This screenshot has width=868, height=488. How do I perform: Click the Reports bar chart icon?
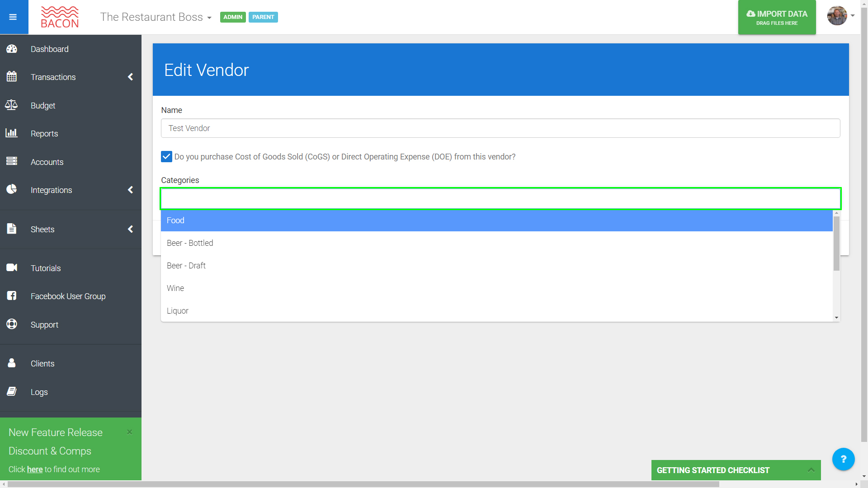click(11, 133)
